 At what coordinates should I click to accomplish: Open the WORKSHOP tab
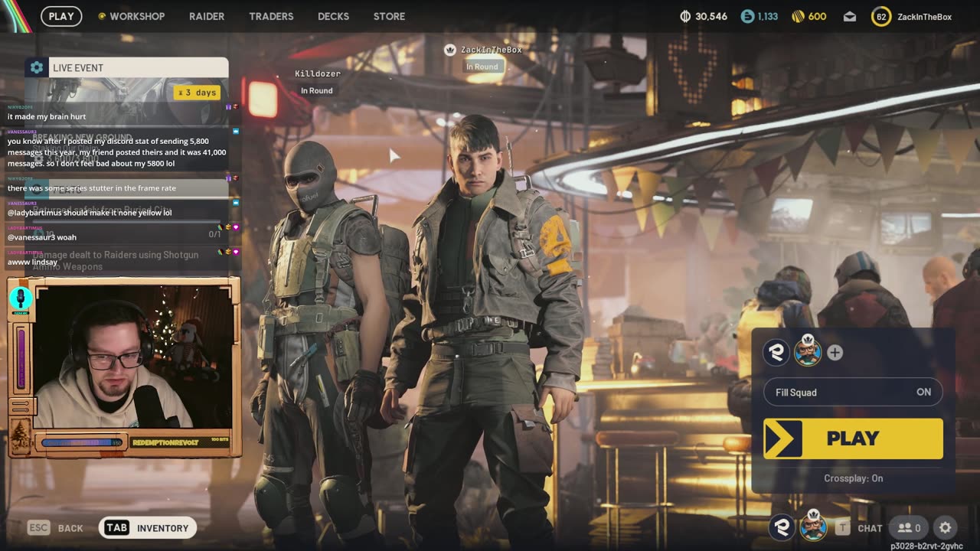pos(137,16)
